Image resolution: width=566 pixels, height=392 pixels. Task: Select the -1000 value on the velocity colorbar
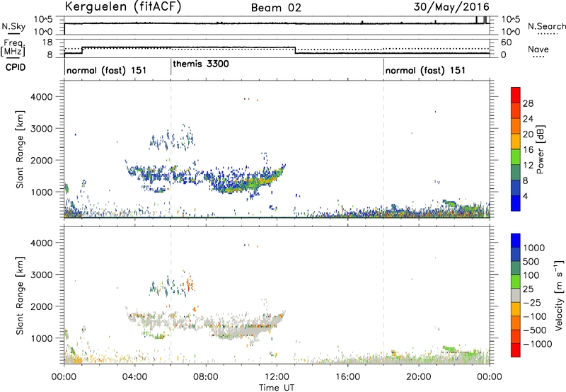click(x=537, y=344)
